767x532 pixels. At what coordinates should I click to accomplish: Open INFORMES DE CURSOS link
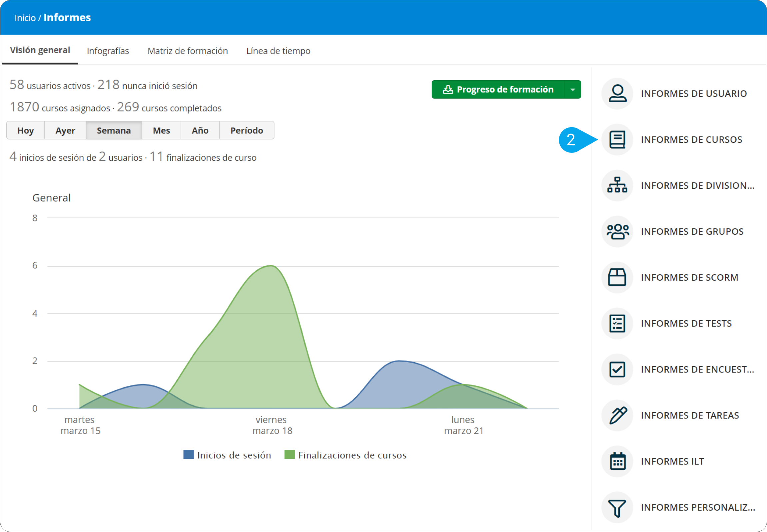pos(692,140)
